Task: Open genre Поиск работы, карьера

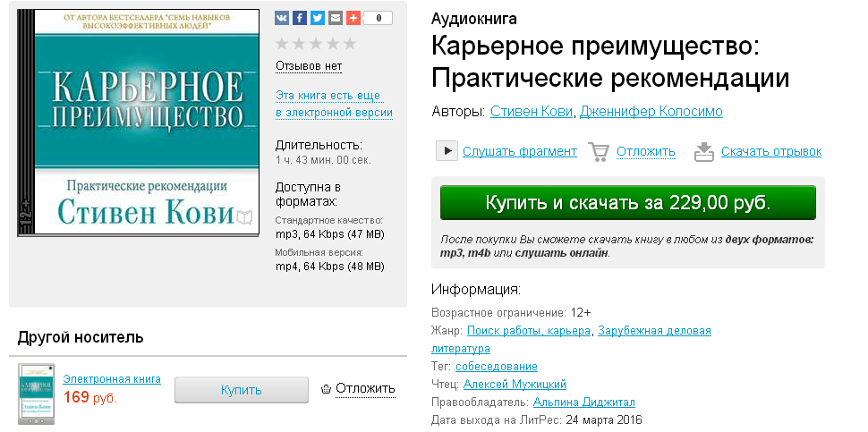Action: (529, 331)
